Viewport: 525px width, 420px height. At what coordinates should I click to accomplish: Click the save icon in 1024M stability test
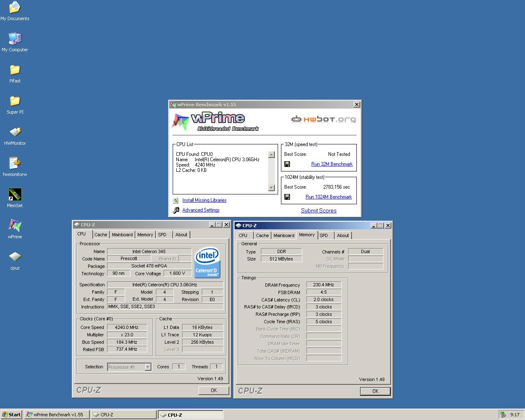[x=287, y=197]
